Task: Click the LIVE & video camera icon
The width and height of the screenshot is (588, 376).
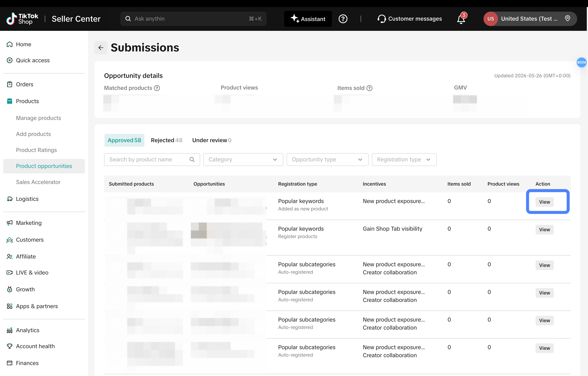Action: tap(10, 272)
